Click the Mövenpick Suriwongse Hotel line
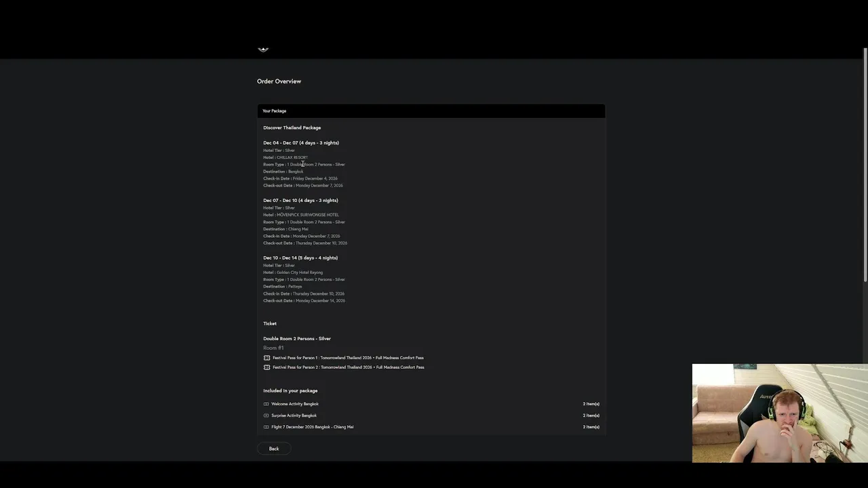The height and width of the screenshot is (488, 868). (301, 215)
